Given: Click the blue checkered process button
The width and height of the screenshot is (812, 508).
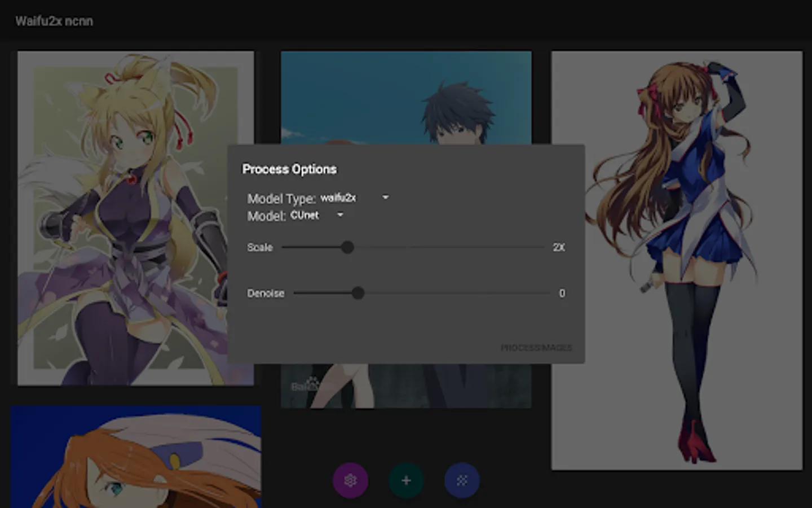Looking at the screenshot, I should pyautogui.click(x=462, y=480).
